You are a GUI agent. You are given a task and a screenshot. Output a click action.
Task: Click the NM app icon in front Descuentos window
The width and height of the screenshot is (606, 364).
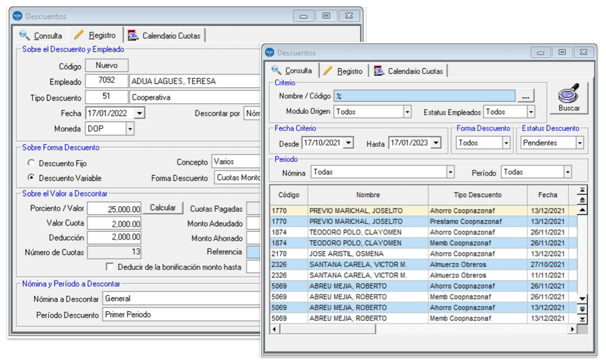coord(270,52)
